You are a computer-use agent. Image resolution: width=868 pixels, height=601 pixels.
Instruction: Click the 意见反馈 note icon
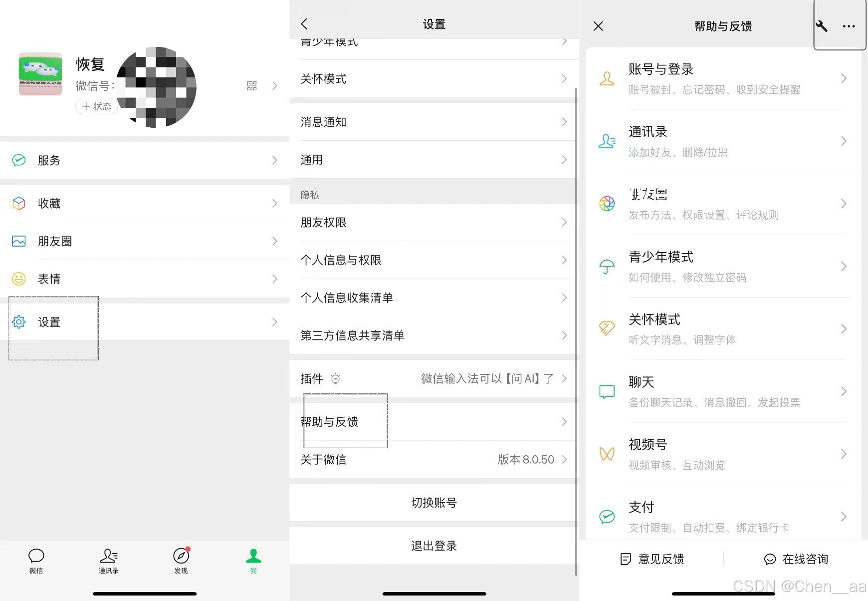626,559
